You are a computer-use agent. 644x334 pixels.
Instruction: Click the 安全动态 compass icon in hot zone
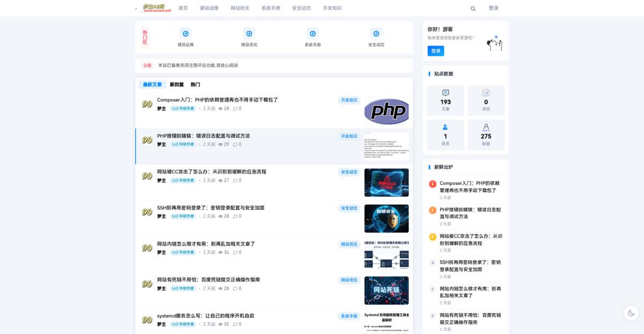[x=376, y=33]
